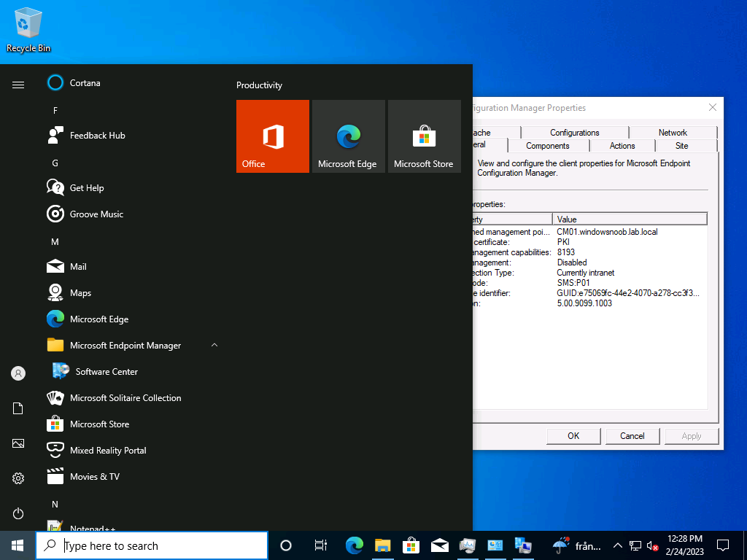Select the PKI certificate value
This screenshot has width=747, height=560.
click(x=564, y=242)
